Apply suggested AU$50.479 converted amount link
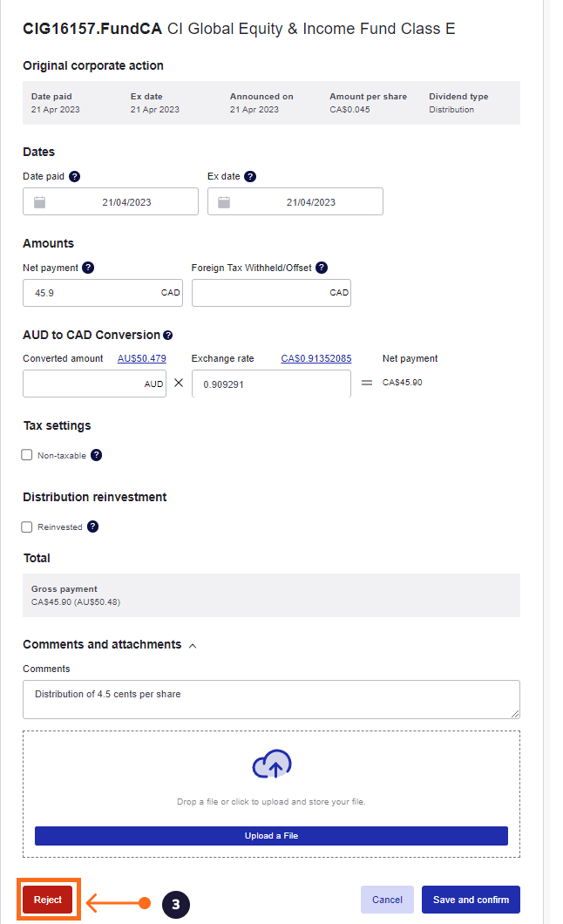 pyautogui.click(x=142, y=358)
